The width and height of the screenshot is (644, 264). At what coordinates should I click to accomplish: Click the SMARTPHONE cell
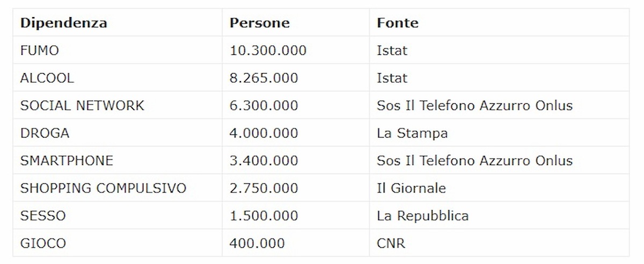pos(67,160)
